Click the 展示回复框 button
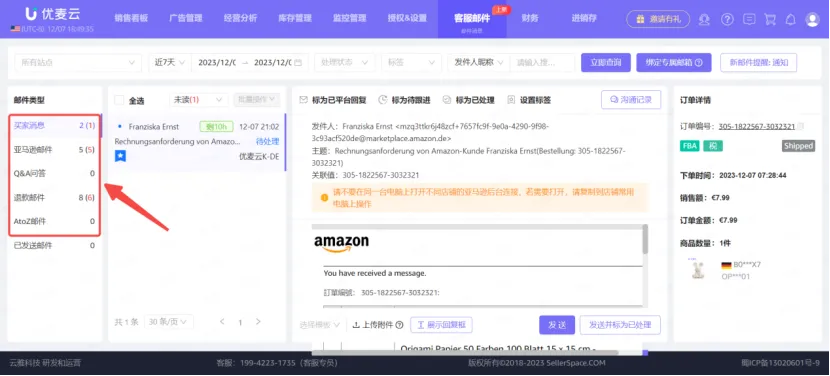 [441, 325]
